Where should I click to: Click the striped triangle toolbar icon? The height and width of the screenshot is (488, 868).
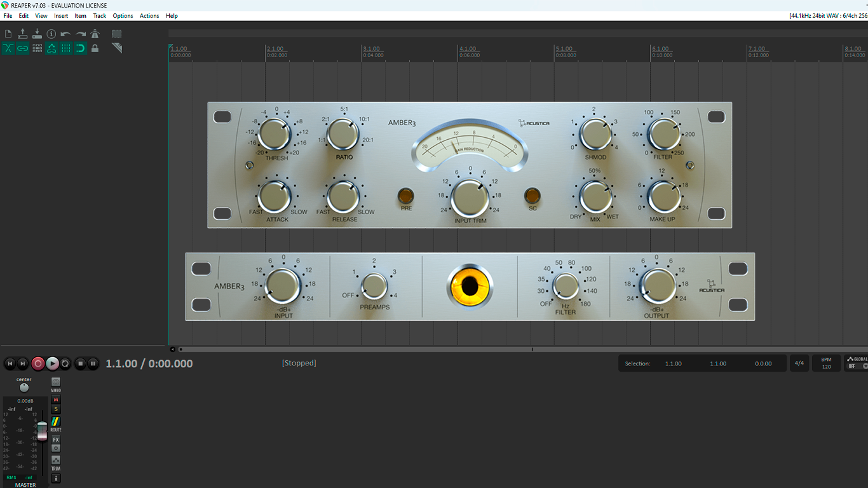tap(116, 48)
